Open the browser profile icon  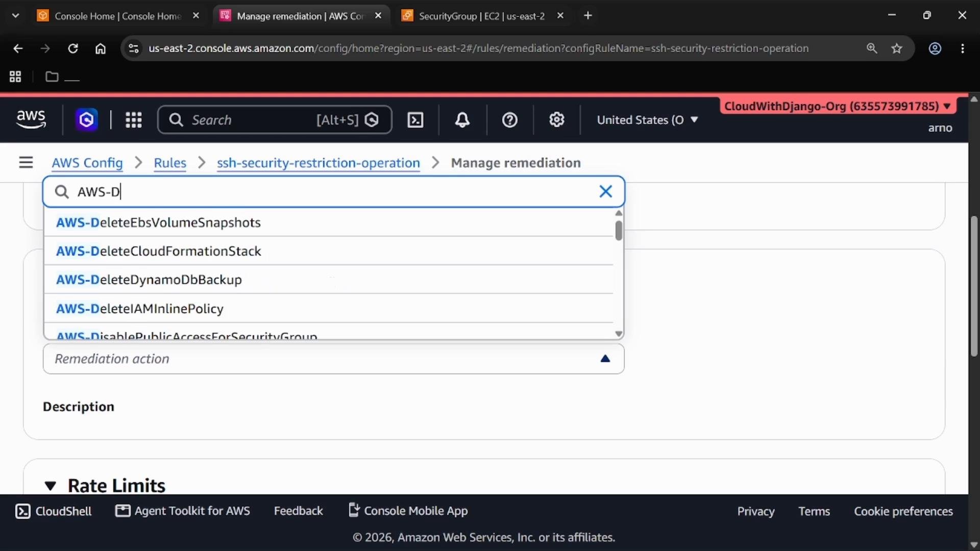click(x=935, y=48)
